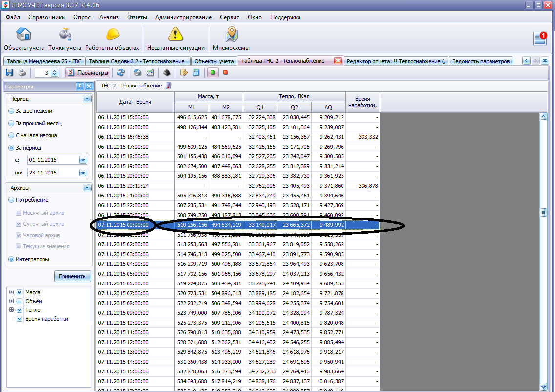
Task: Open the start date 01.11.2015 dropdown
Action: [83, 160]
